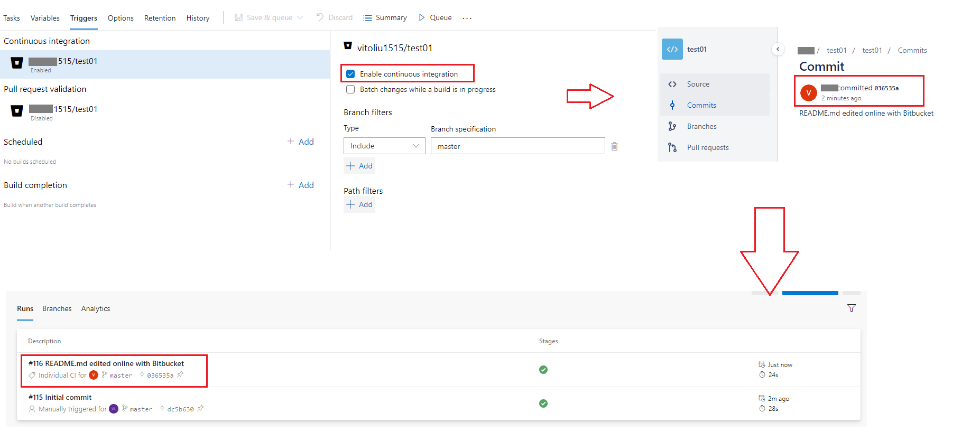Toggle Enable continuous integration checkbox

[x=350, y=74]
